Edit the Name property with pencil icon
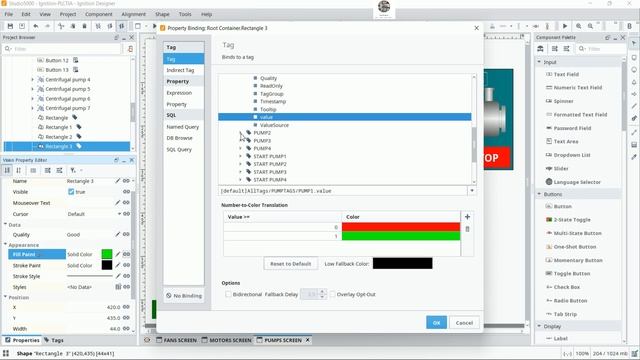640x360 pixels. pos(118,181)
